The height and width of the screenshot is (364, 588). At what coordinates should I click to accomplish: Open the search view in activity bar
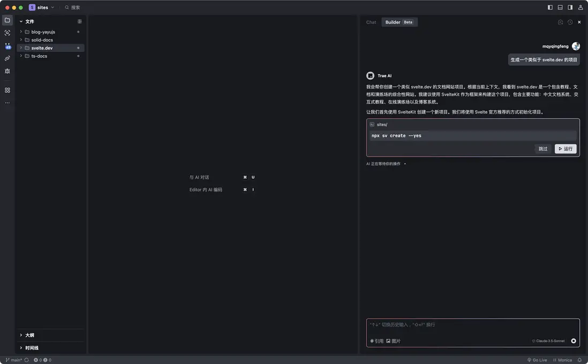[7, 33]
